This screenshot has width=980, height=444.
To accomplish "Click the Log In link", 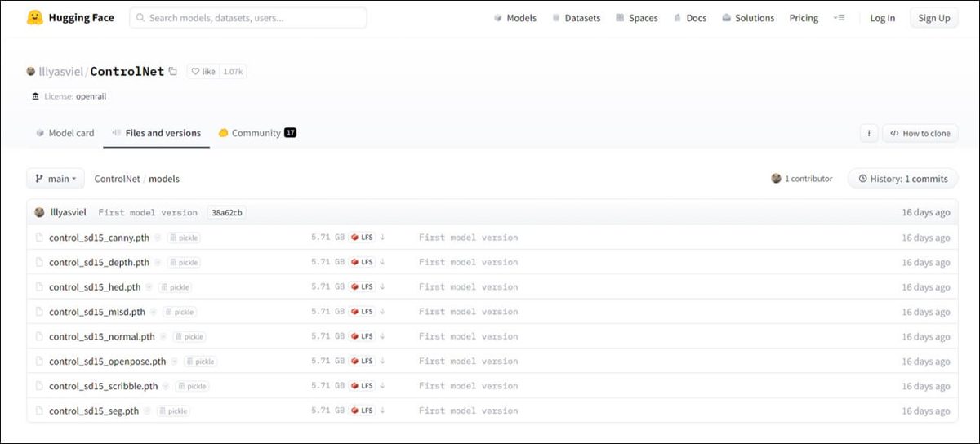I will [x=882, y=18].
